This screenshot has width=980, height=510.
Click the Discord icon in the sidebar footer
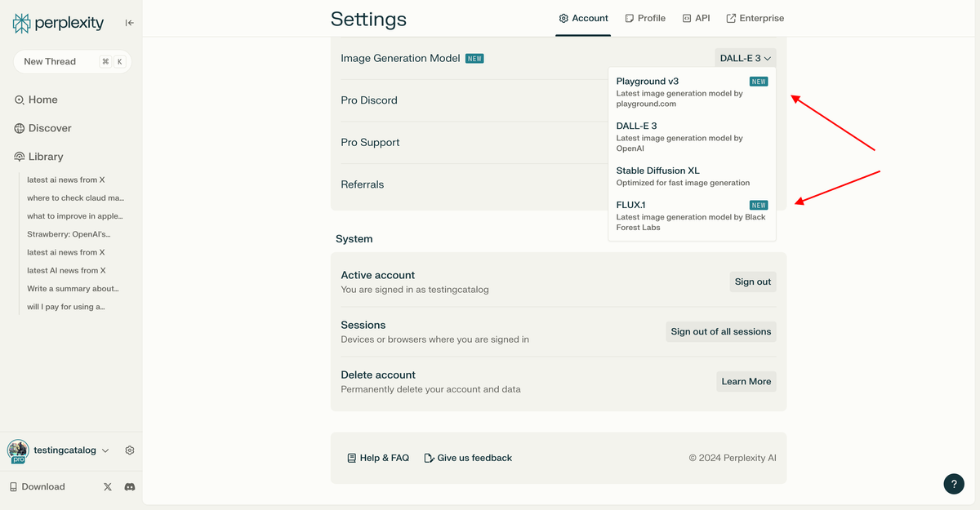(129, 486)
